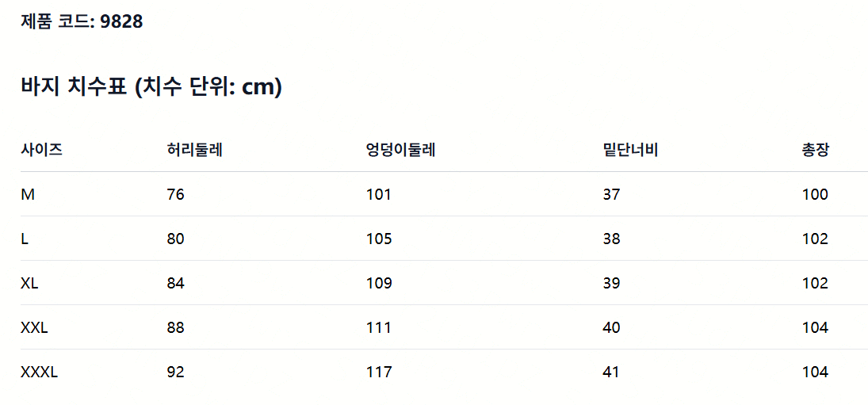Select the 사이즈 column header
Screen dimensions: 868x405
tap(41, 150)
